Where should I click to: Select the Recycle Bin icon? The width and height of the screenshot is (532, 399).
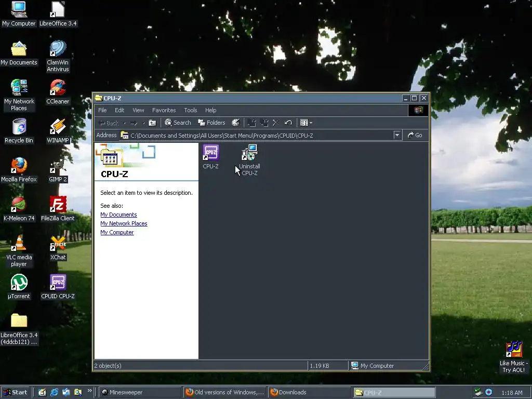pyautogui.click(x=19, y=131)
